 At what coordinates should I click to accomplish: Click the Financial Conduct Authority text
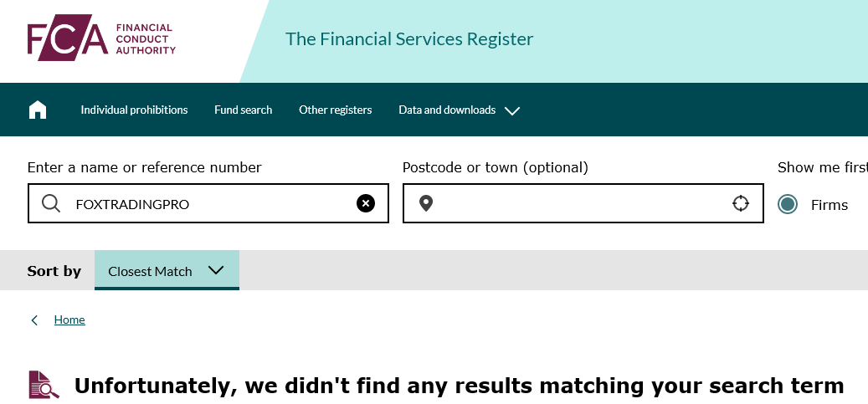(146, 38)
